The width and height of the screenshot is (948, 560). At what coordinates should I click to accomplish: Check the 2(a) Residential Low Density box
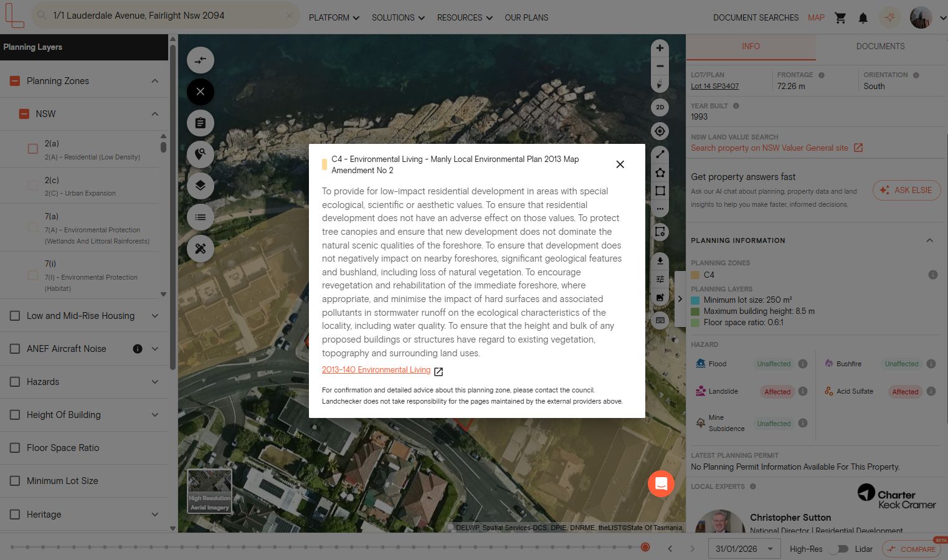tap(33, 149)
